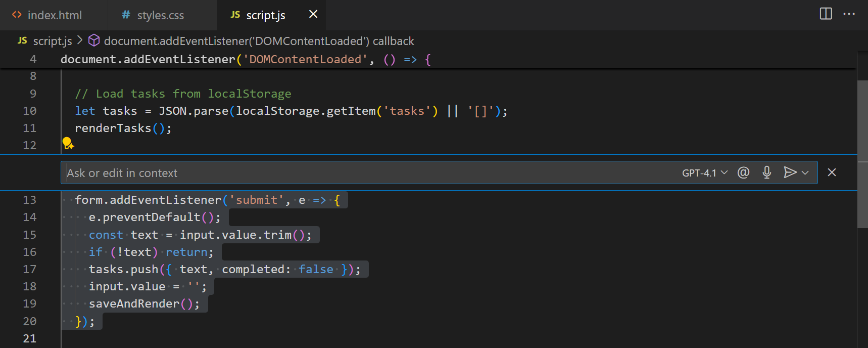Open the GPT-4.1 model picker

pyautogui.click(x=704, y=173)
